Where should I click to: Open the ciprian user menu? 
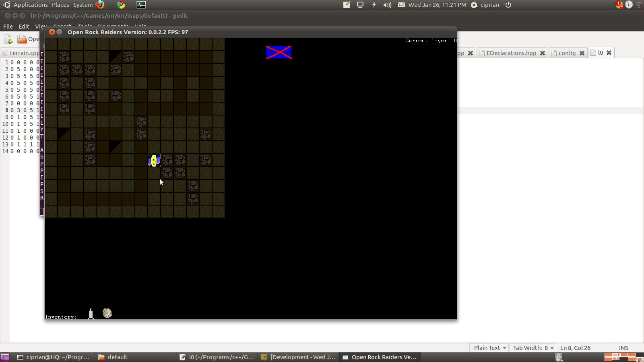pos(485,5)
